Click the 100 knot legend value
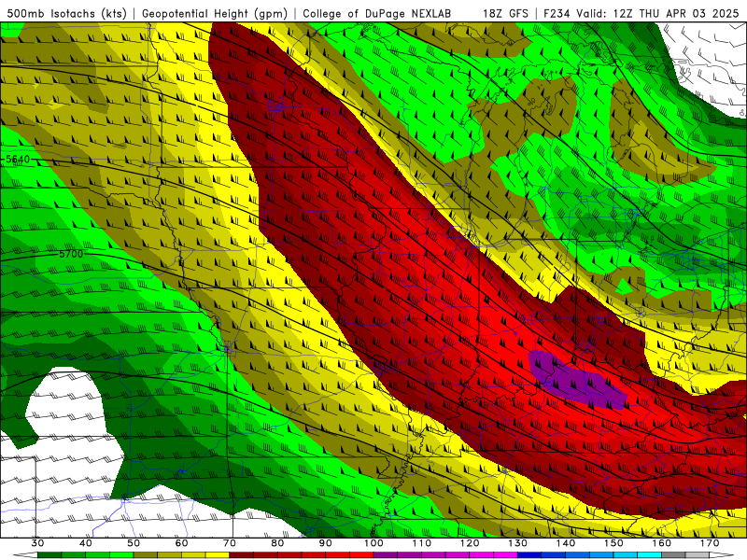747x560 pixels. (x=373, y=543)
